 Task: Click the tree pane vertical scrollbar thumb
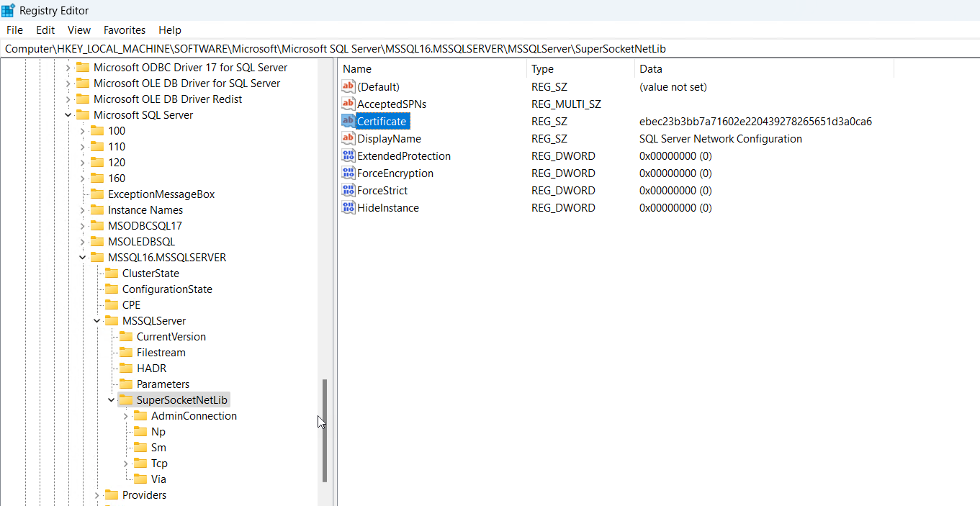tap(324, 430)
